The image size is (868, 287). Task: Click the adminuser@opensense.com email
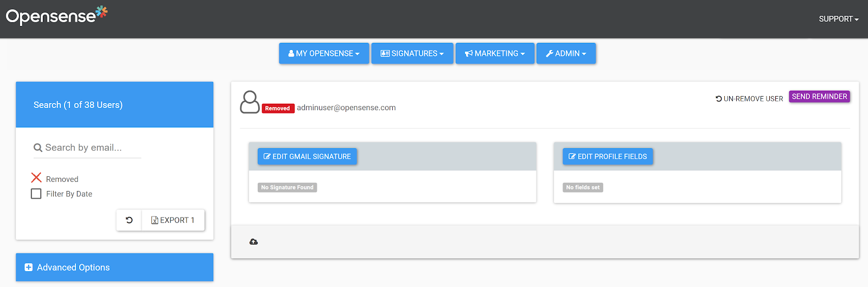click(346, 107)
